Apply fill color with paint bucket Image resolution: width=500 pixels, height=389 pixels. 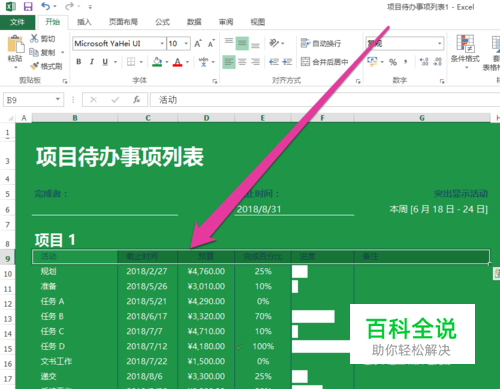click(157, 62)
